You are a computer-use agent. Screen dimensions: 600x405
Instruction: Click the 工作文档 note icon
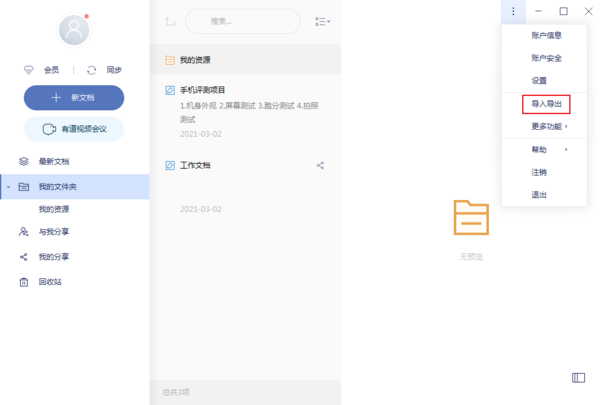[170, 165]
